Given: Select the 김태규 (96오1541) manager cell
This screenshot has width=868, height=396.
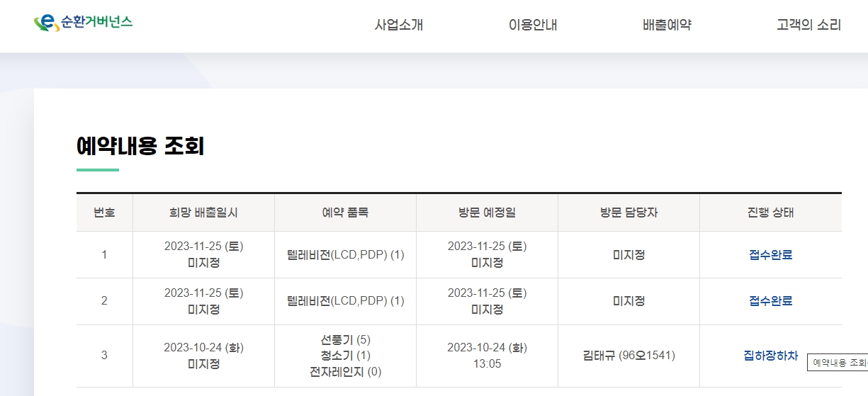Looking at the screenshot, I should pyautogui.click(x=629, y=355).
